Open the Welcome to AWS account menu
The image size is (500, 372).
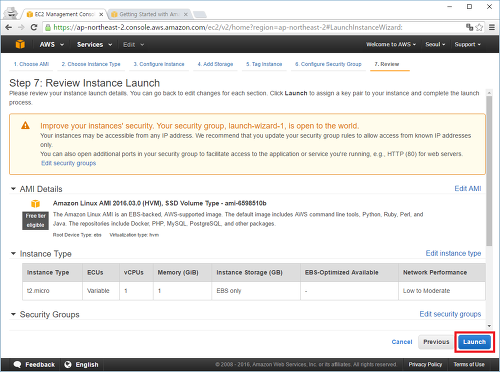coord(391,44)
